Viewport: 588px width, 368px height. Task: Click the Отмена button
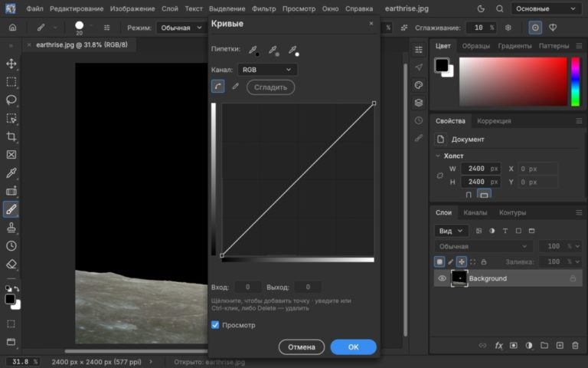coord(302,347)
